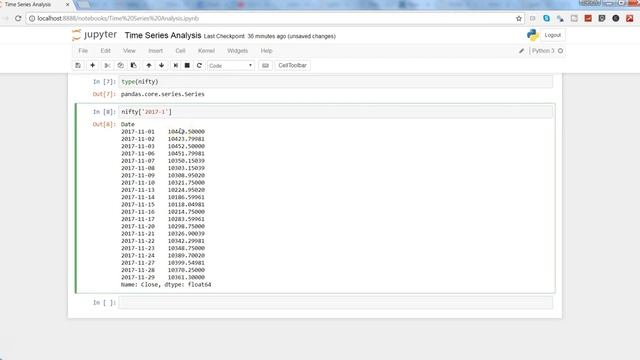
Task: Click the CellToolbar button
Action: tap(292, 65)
